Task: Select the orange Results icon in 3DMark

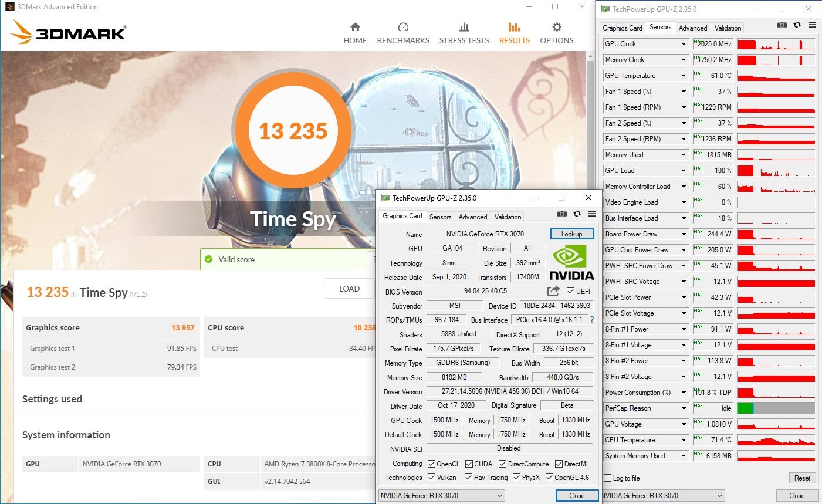Action: coord(515,27)
